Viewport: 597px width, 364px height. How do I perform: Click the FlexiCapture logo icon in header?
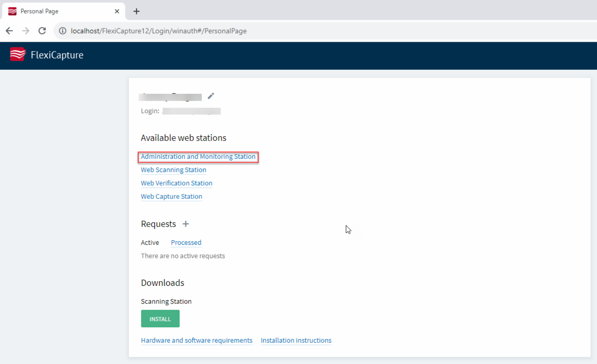tap(17, 54)
